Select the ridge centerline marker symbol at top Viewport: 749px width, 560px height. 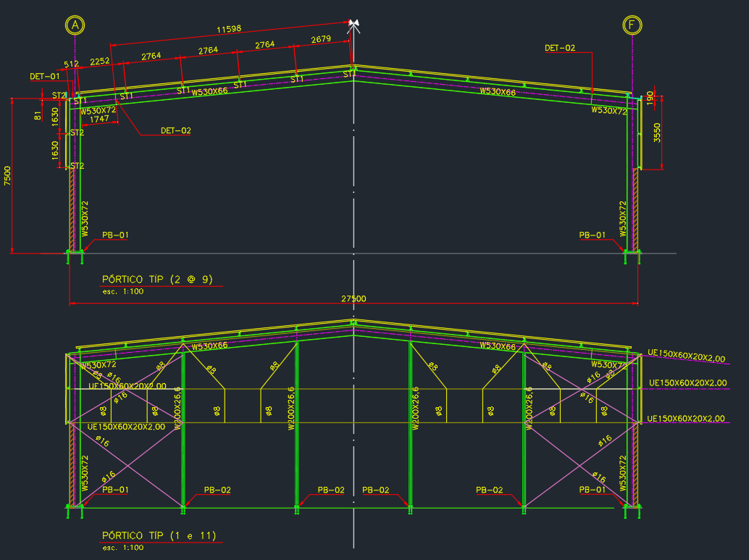point(353,25)
